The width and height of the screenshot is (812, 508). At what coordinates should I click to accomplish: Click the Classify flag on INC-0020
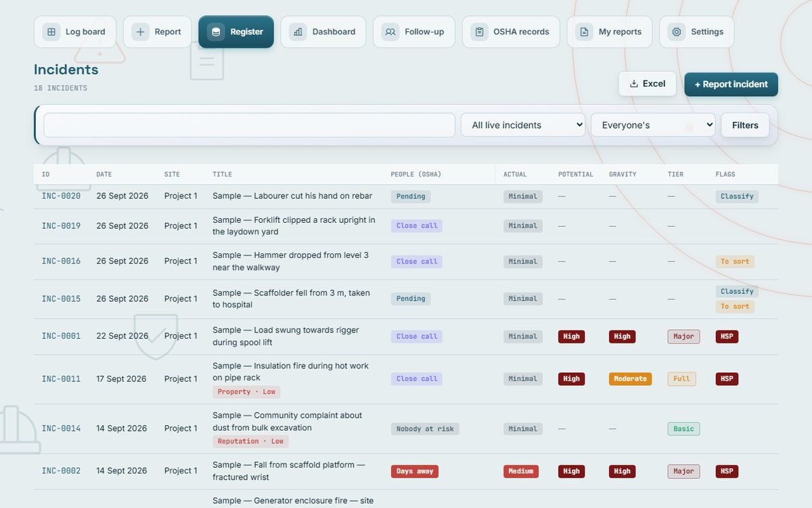pos(737,196)
